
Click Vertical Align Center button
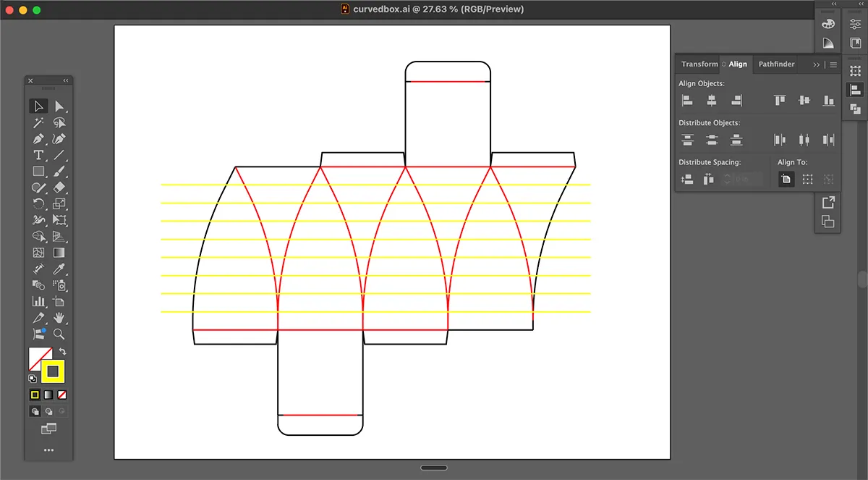pyautogui.click(x=804, y=101)
